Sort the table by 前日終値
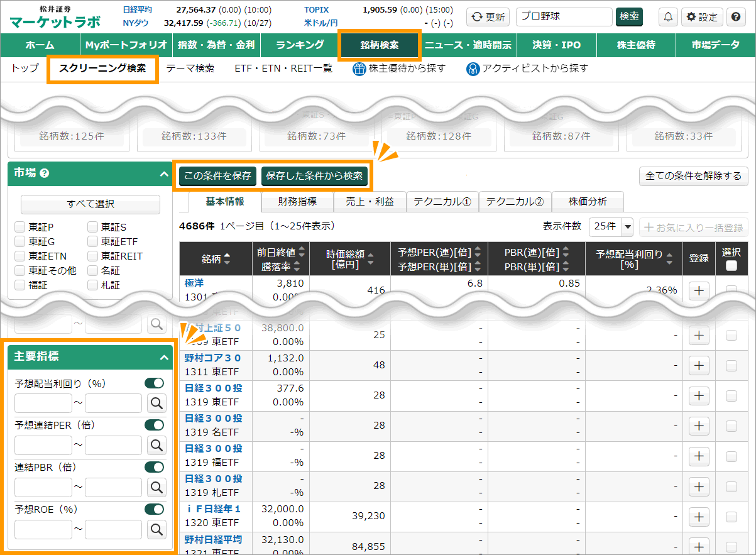This screenshot has width=756, height=555. 302,252
